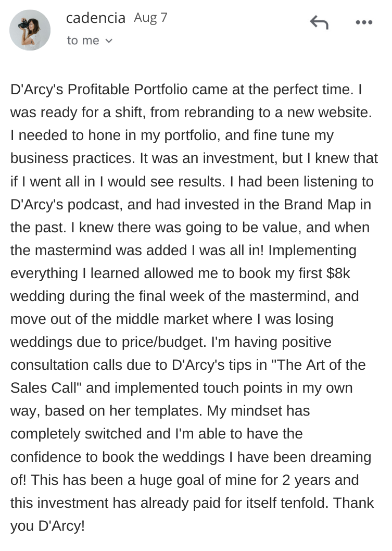392x551 pixels.
Task: Click the 'to me' recipient label
Action: coord(83,41)
